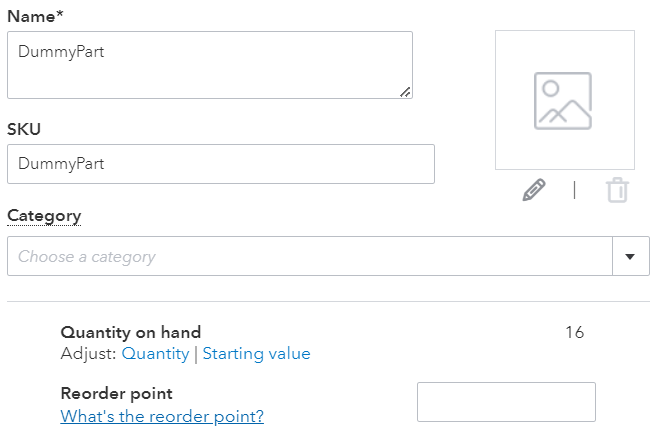
Task: Open the Quantity adjust link
Action: pos(155,354)
